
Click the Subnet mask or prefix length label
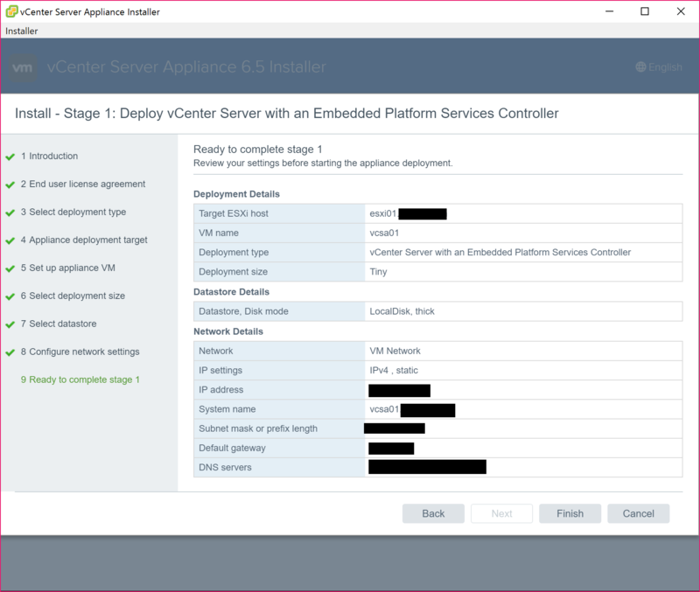[258, 428]
